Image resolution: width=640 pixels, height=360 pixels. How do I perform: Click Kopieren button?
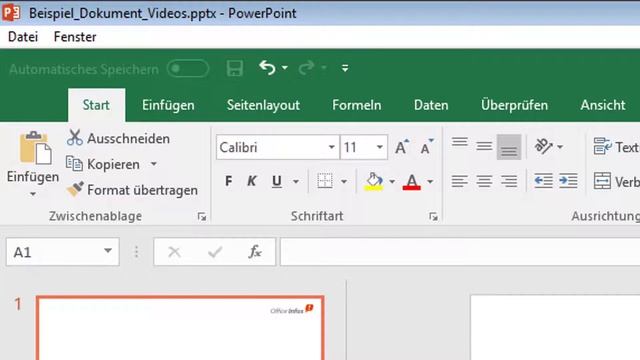103,164
